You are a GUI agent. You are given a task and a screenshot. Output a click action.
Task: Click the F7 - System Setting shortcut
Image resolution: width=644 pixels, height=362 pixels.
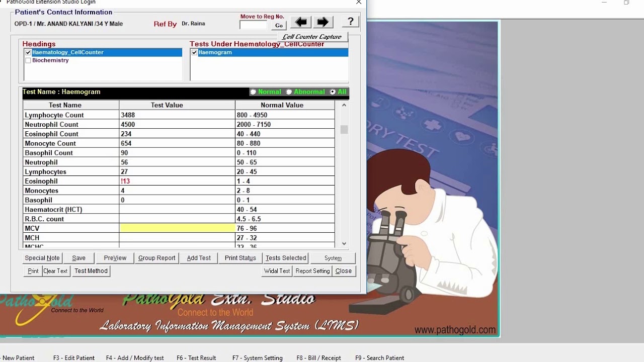[x=258, y=358]
